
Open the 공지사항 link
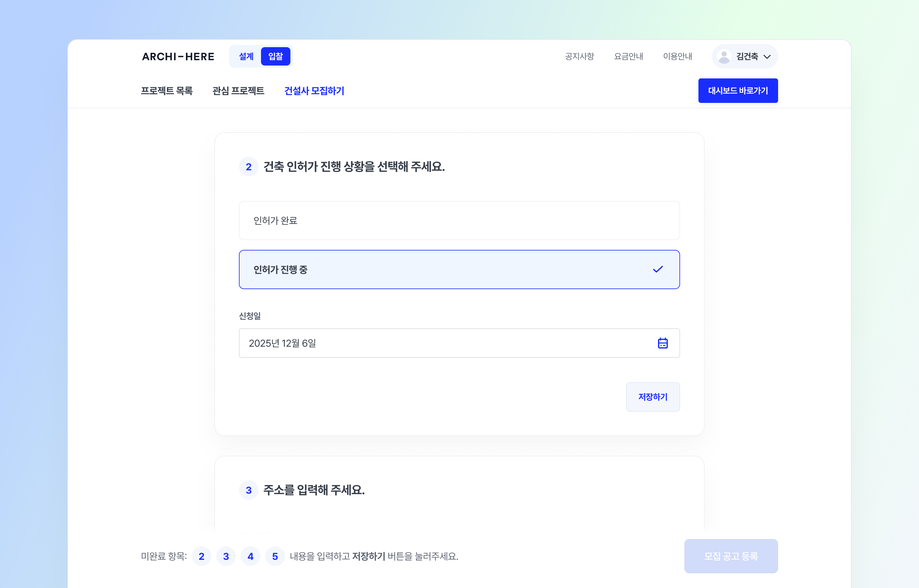coord(579,57)
